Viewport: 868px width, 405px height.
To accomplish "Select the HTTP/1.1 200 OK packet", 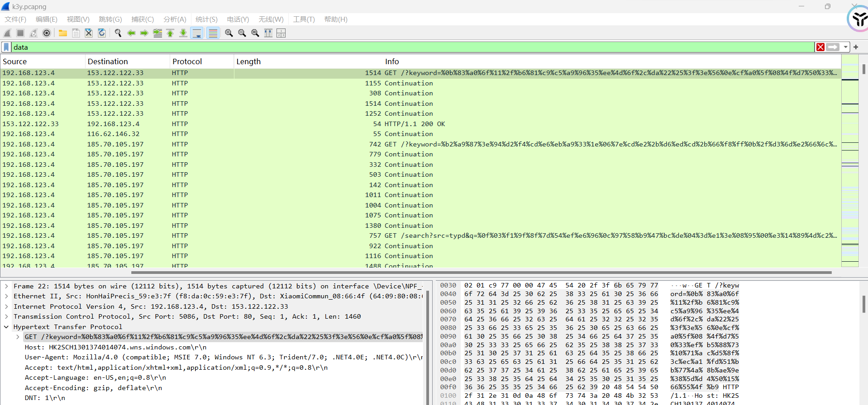I will click(x=420, y=124).
